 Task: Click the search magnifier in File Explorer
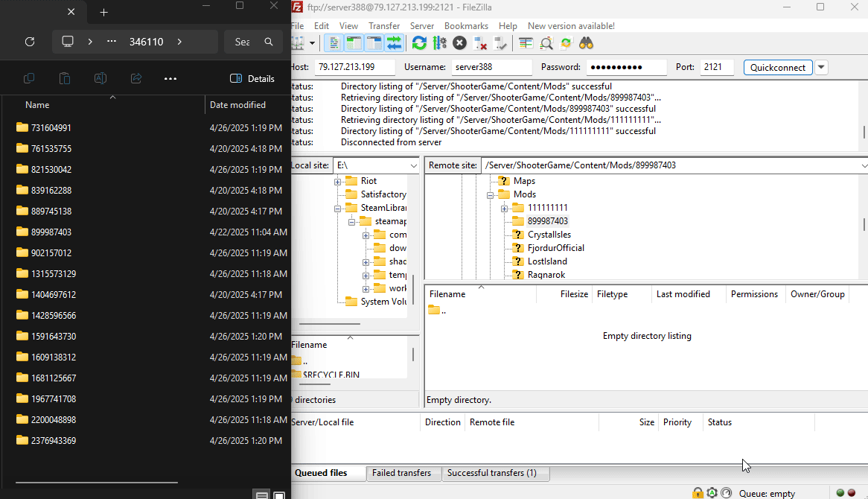[269, 42]
